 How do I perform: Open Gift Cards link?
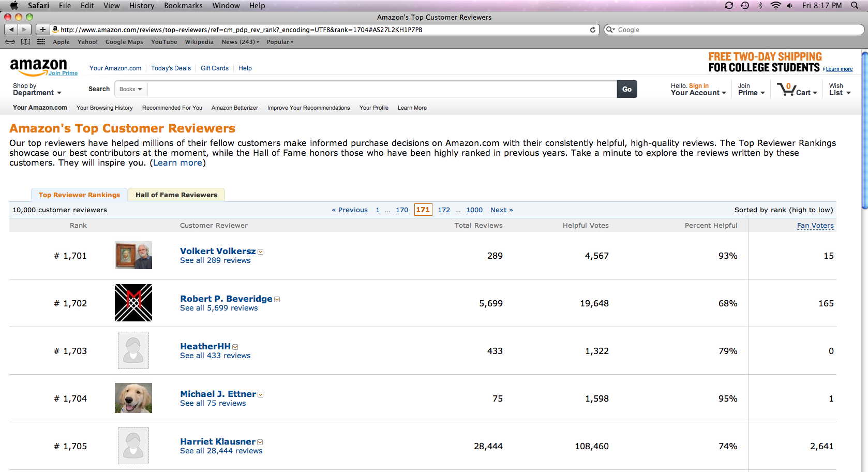(x=215, y=68)
